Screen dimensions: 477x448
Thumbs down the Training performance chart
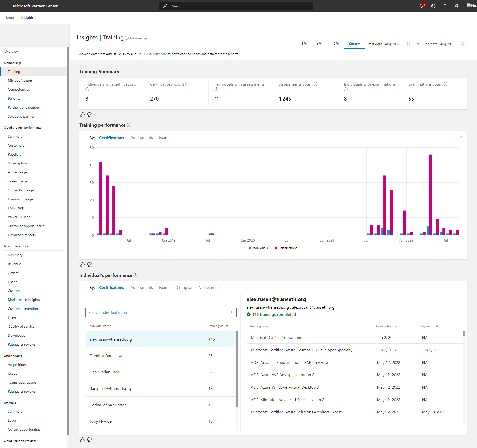click(x=89, y=265)
